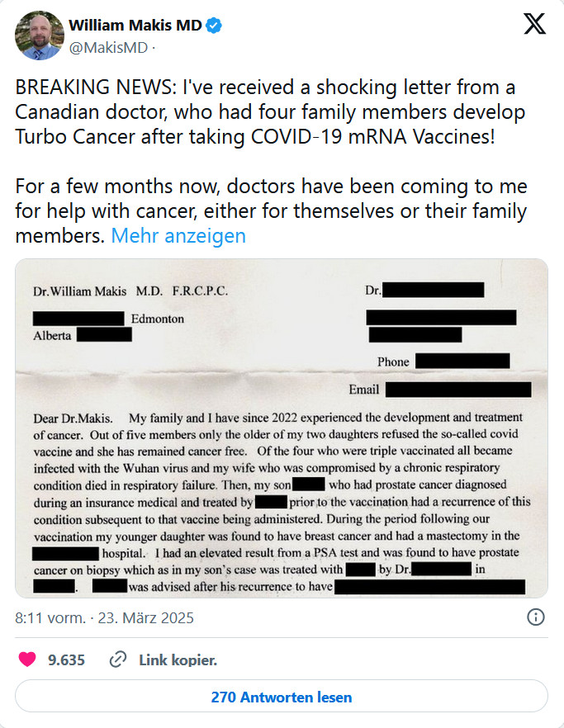Click the blue verified badge
This screenshot has width=564, height=728.
coord(214,26)
